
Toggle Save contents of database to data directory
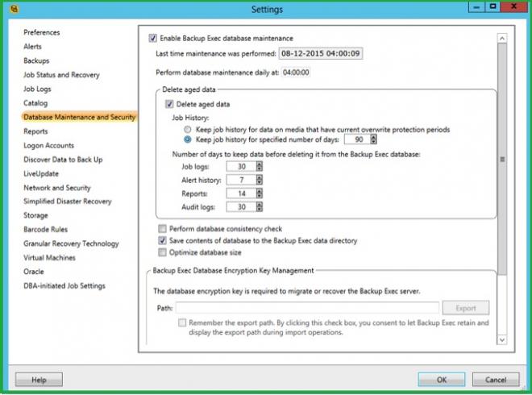(x=162, y=240)
